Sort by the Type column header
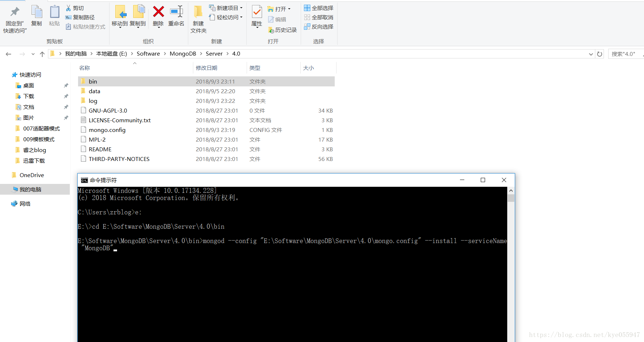 coord(273,68)
